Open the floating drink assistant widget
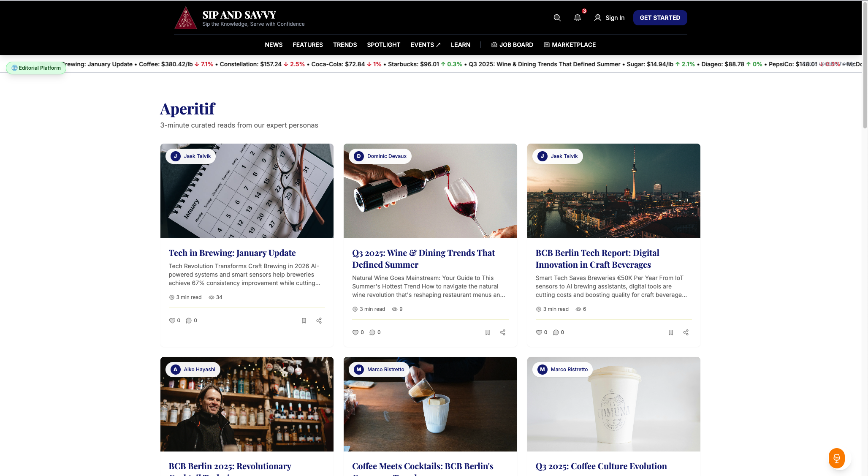The height and width of the screenshot is (476, 868). [837, 458]
